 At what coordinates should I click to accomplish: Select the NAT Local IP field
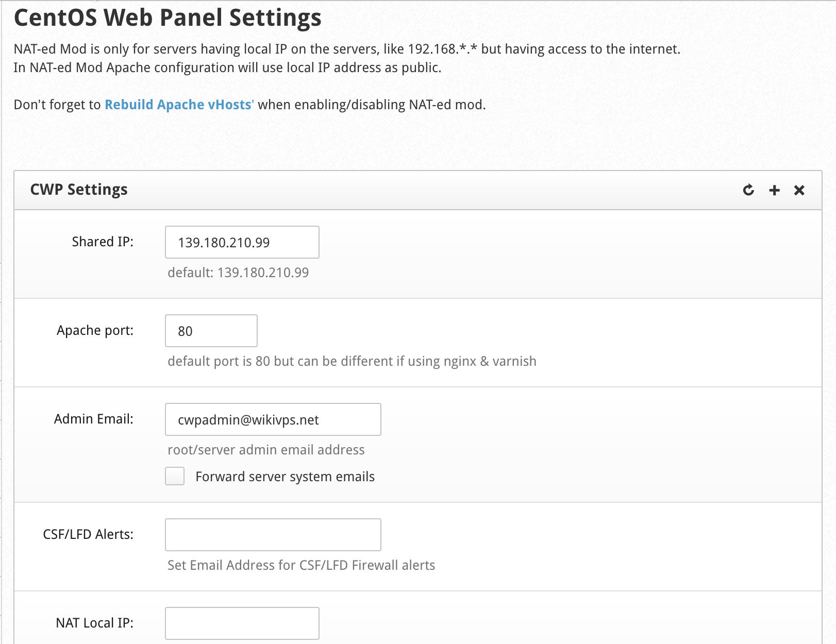click(x=242, y=623)
